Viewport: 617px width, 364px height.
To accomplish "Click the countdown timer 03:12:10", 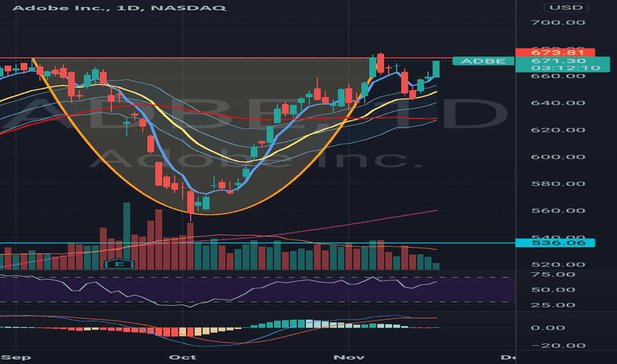I will 566,68.
